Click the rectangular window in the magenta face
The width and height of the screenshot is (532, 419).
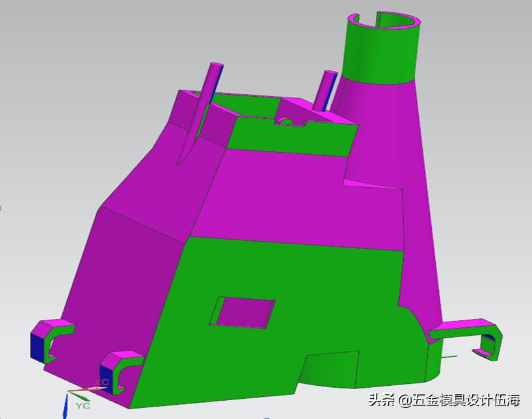tap(242, 311)
